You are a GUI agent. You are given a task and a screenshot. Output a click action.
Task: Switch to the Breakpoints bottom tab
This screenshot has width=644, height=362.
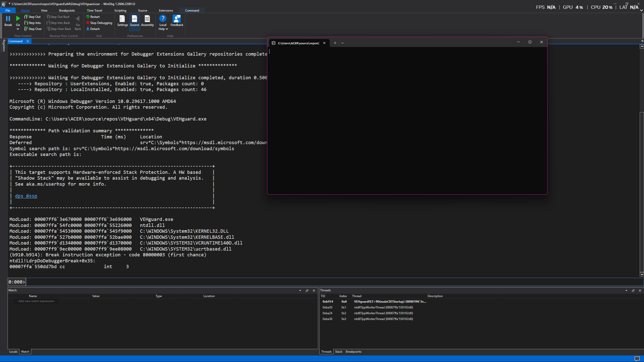353,352
